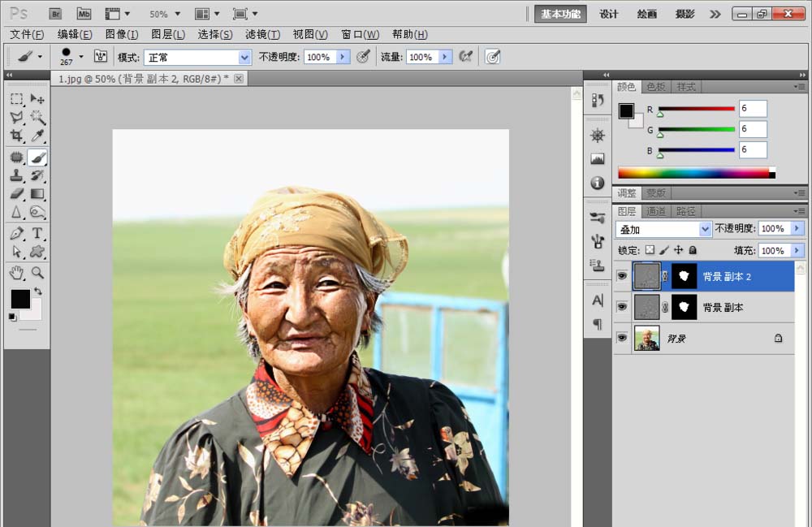Screen dimensions: 812x527
Task: Expand the brush 不透明度 slider arrow
Action: [x=343, y=57]
